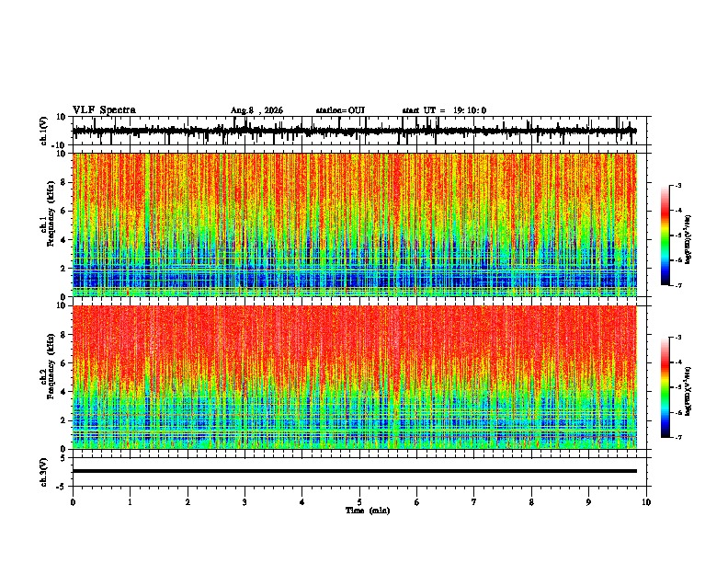Click the "Time (min)" horizontal axis label

click(368, 511)
